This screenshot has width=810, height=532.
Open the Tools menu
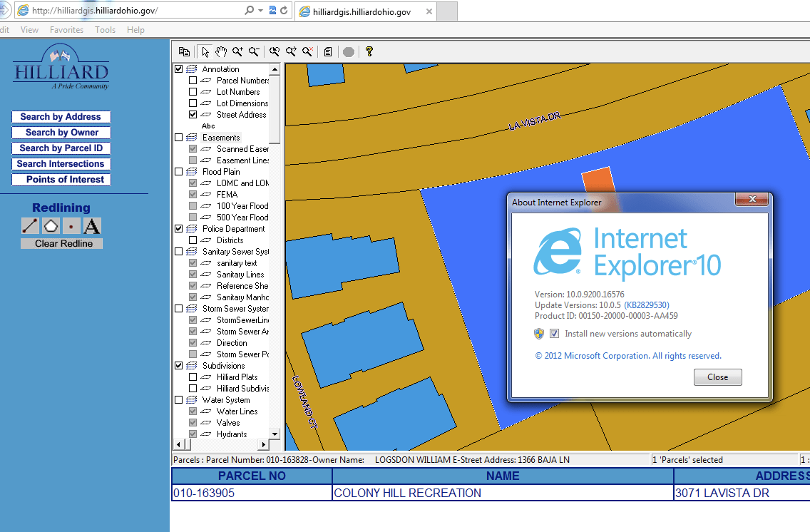pyautogui.click(x=106, y=30)
